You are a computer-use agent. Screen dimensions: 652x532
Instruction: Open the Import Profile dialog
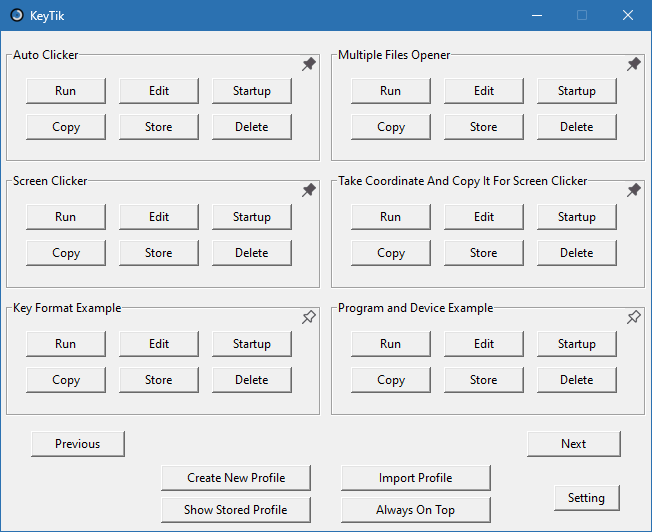click(415, 478)
